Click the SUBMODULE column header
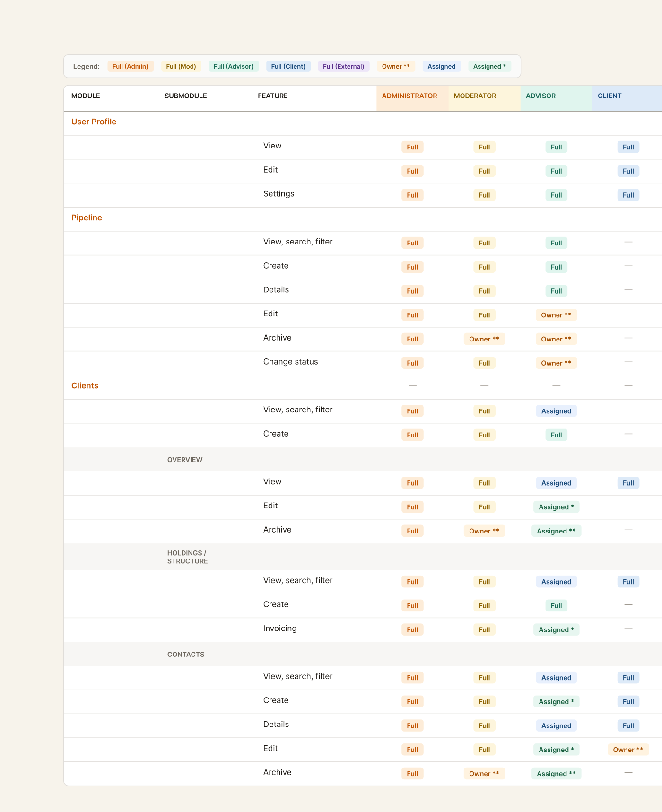The width and height of the screenshot is (662, 812). point(186,96)
